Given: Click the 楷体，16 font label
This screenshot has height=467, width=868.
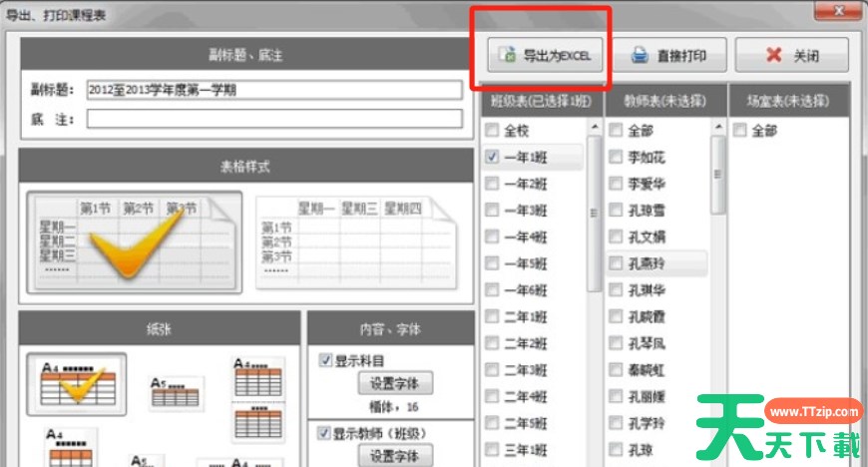Looking at the screenshot, I should pyautogui.click(x=393, y=407).
